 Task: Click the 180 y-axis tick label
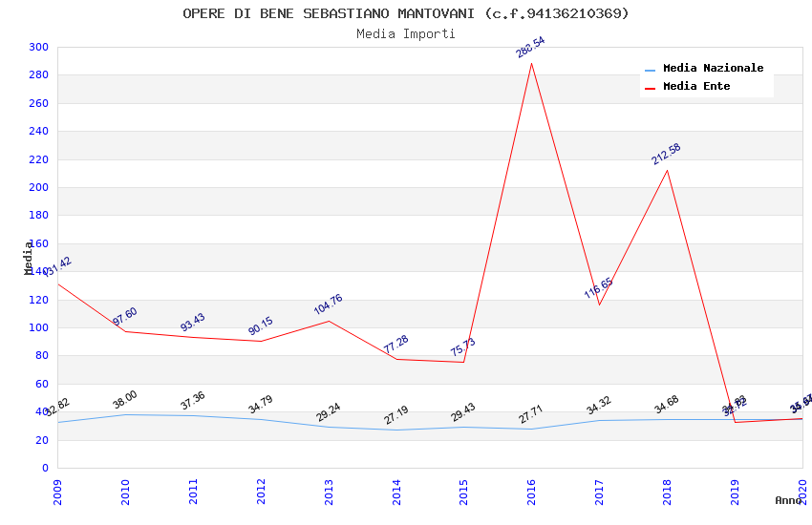[x=39, y=215]
